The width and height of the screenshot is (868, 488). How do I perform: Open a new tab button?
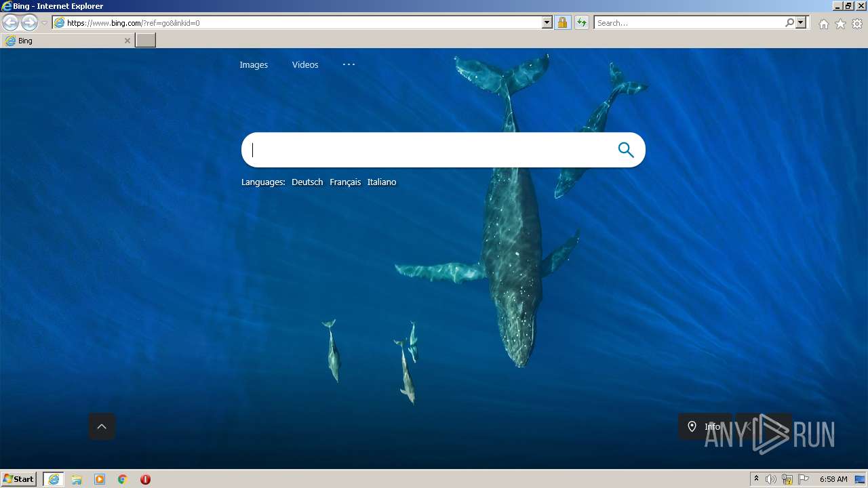145,41
